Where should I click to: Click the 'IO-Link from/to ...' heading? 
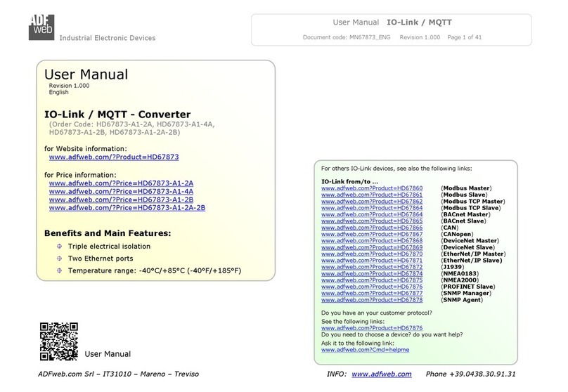pyautogui.click(x=349, y=182)
